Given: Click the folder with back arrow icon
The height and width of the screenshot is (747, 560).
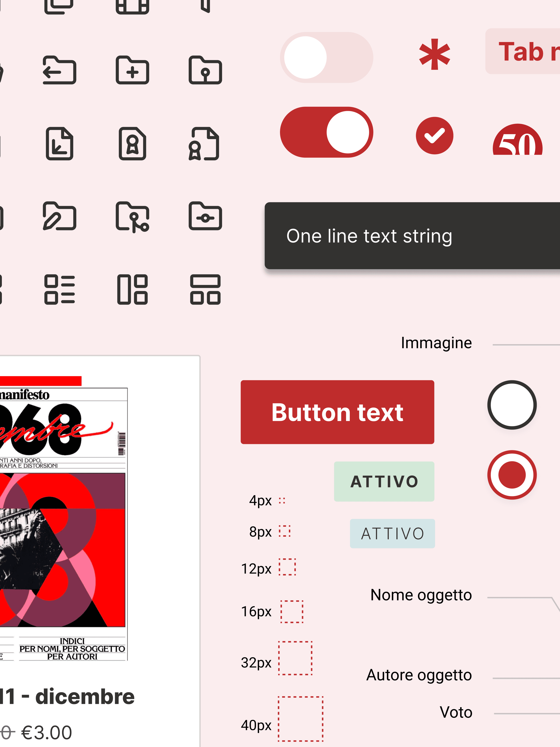Looking at the screenshot, I should pyautogui.click(x=59, y=70).
